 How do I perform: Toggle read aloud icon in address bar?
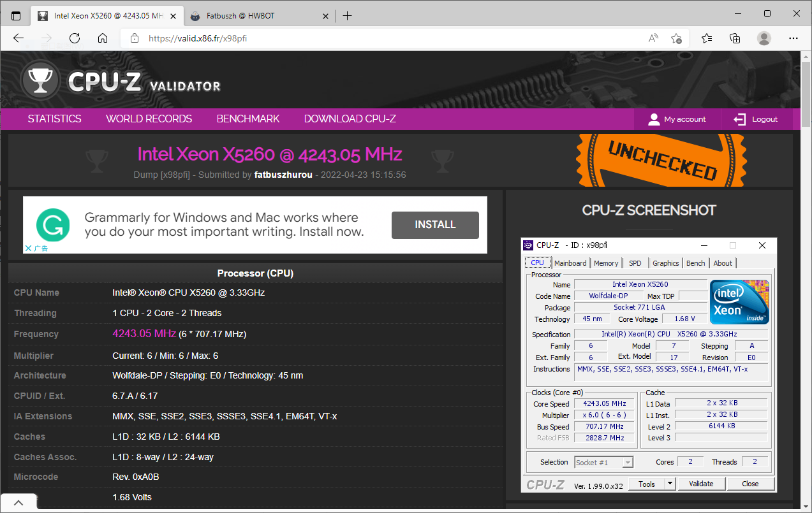[653, 38]
